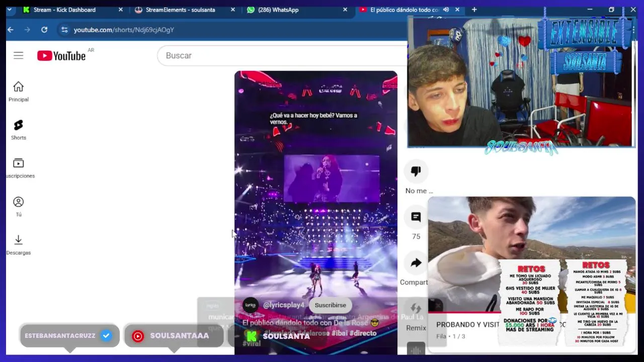Click the browser forward arrow
The width and height of the screenshot is (644, 362).
pos(27,30)
